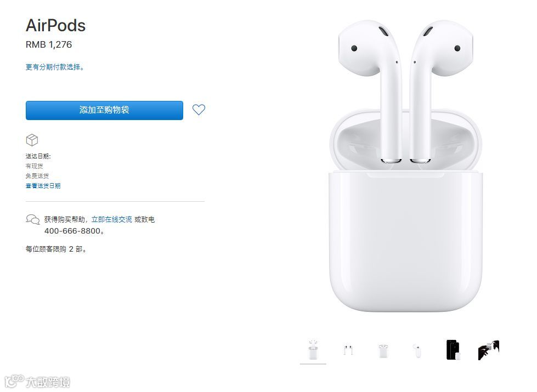Click the 送达日期 delivery label
Viewport: 537px width, 392px height.
coord(38,156)
